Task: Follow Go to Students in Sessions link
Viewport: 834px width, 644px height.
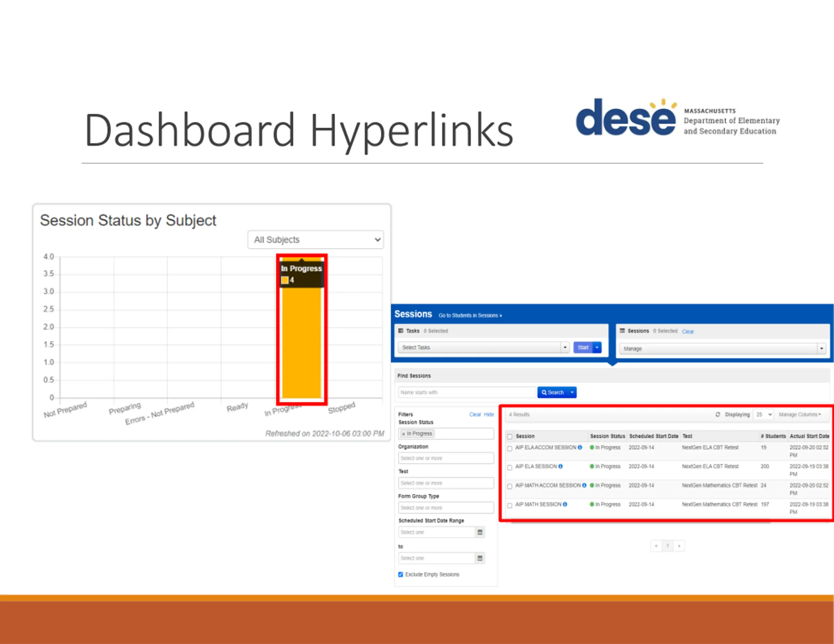Action: tap(470, 315)
